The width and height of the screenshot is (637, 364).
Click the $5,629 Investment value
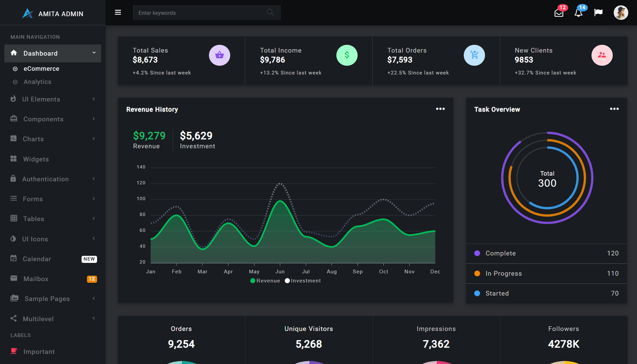click(x=196, y=135)
